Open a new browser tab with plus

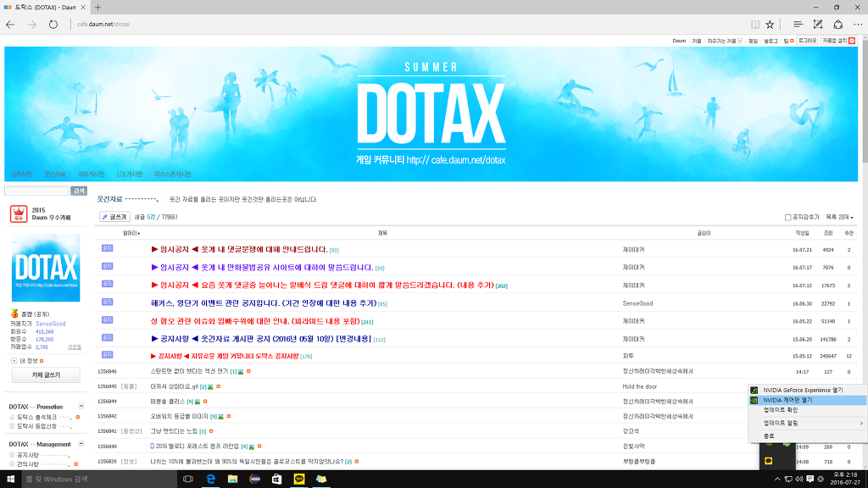tap(98, 7)
